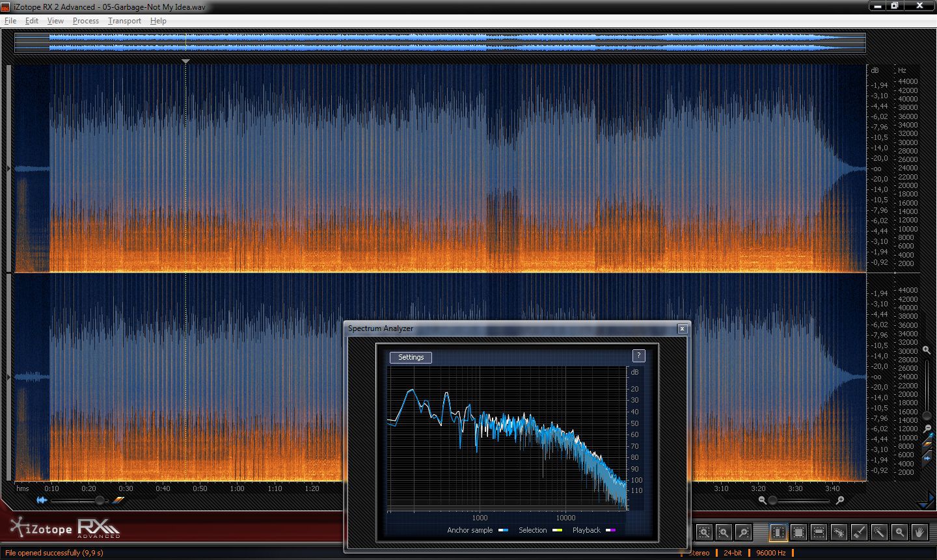Select the brush selection tool

pyautogui.click(x=860, y=532)
